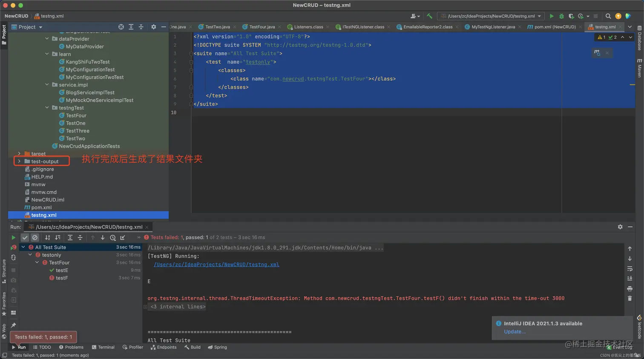This screenshot has width=644, height=359.
Task: Open Search Everywhere magnifier icon
Action: tap(608, 16)
